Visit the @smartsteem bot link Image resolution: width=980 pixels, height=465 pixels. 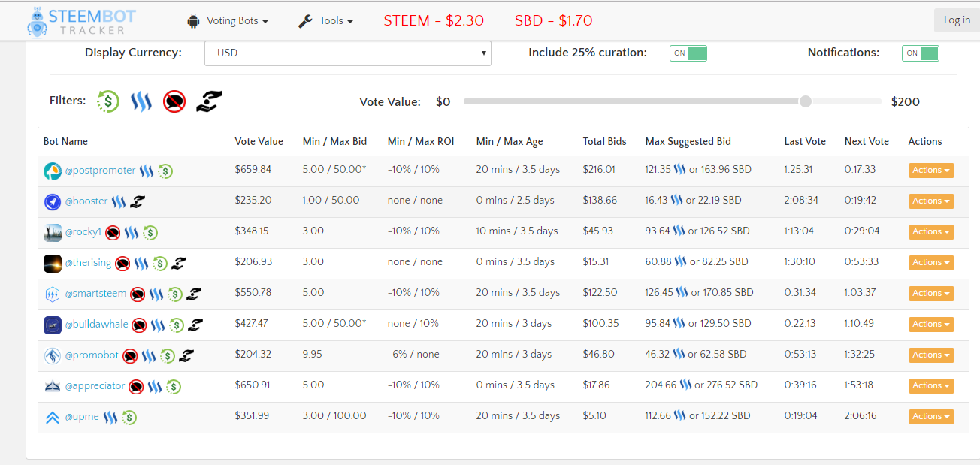(x=95, y=294)
